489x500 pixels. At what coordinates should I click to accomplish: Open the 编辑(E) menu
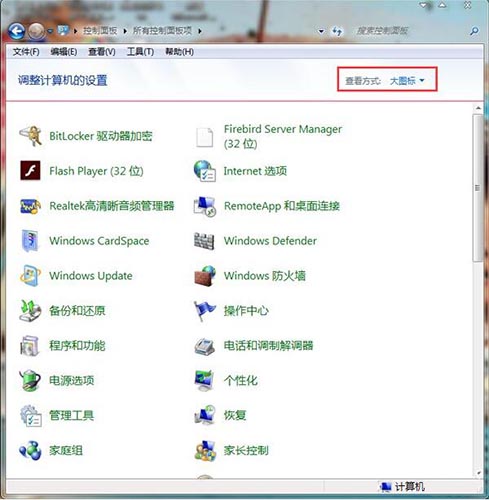[x=64, y=52]
